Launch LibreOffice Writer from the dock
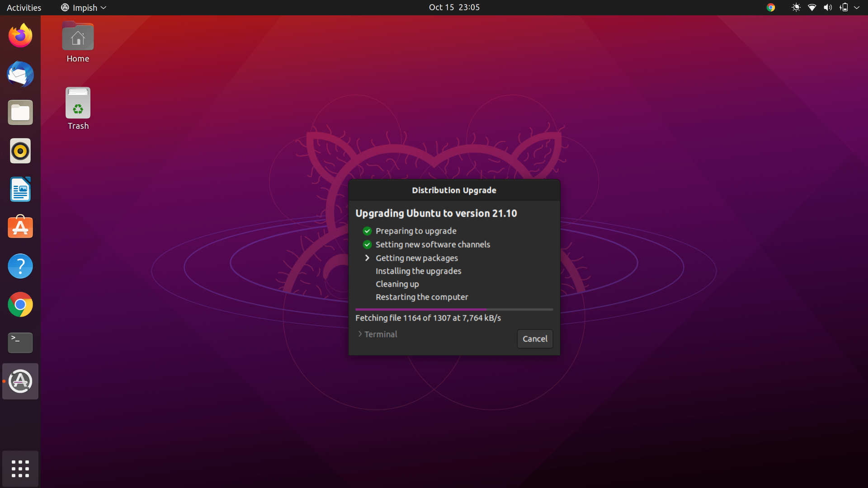 [x=20, y=189]
